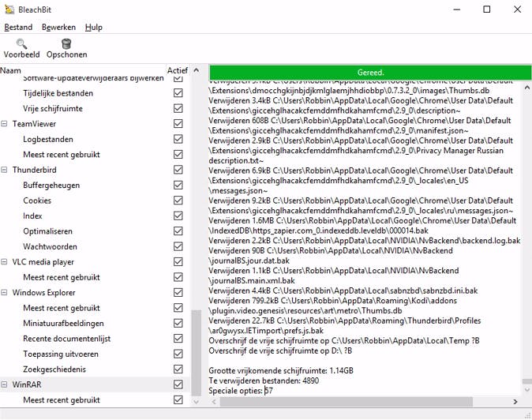532x420 pixels.
Task: Click the sabnzbd.ini.bak log entry
Action: pos(343,291)
